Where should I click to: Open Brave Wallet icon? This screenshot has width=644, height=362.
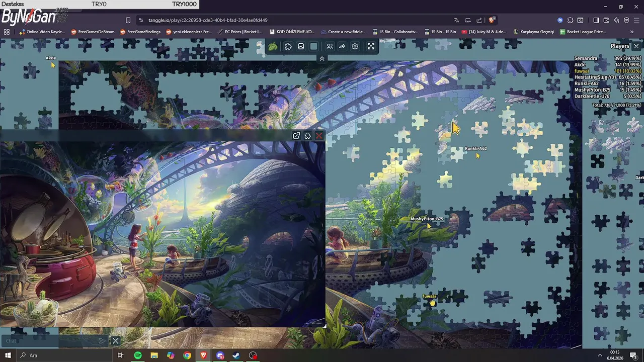606,20
